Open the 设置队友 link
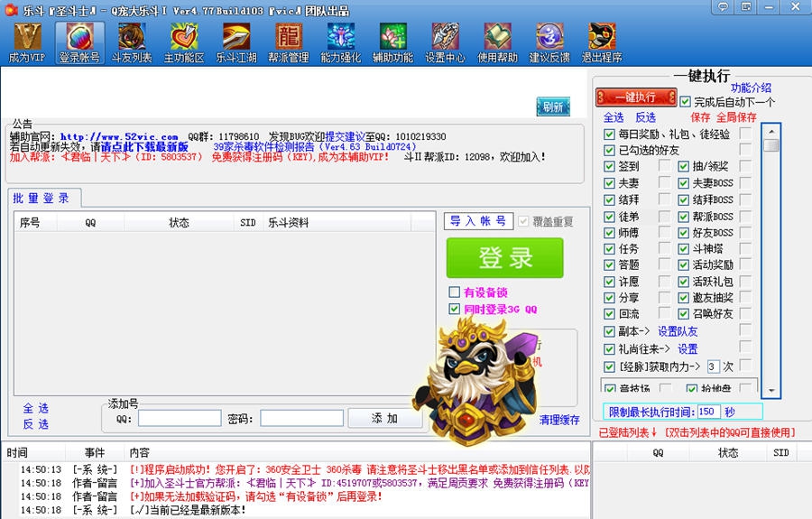The image size is (812, 519). [678, 331]
